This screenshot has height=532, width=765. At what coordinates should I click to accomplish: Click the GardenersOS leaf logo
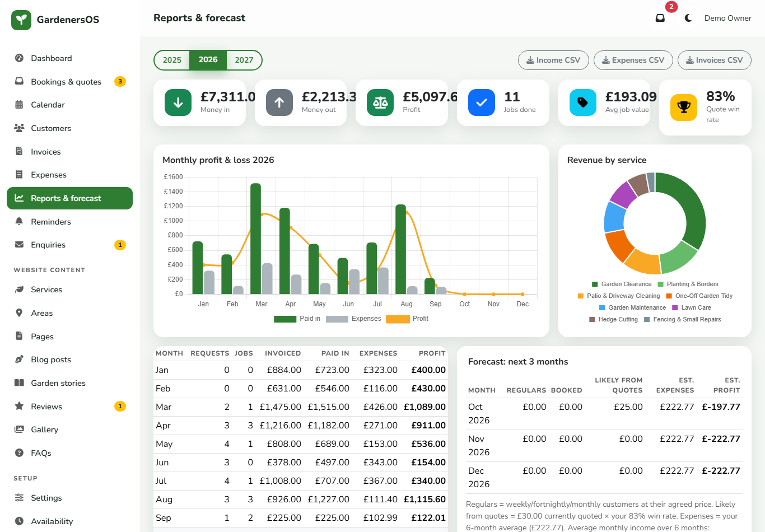tap(21, 20)
